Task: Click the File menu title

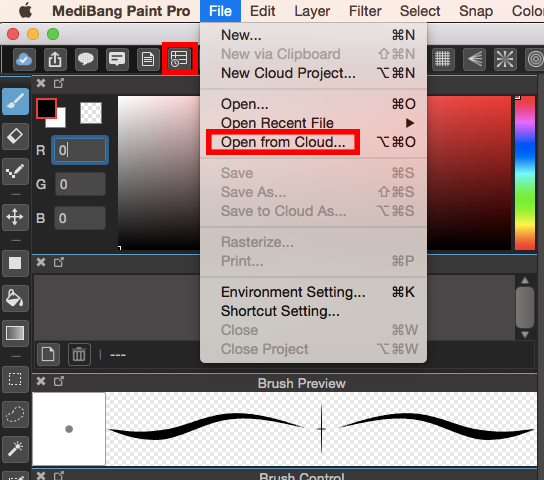Action: click(x=220, y=11)
